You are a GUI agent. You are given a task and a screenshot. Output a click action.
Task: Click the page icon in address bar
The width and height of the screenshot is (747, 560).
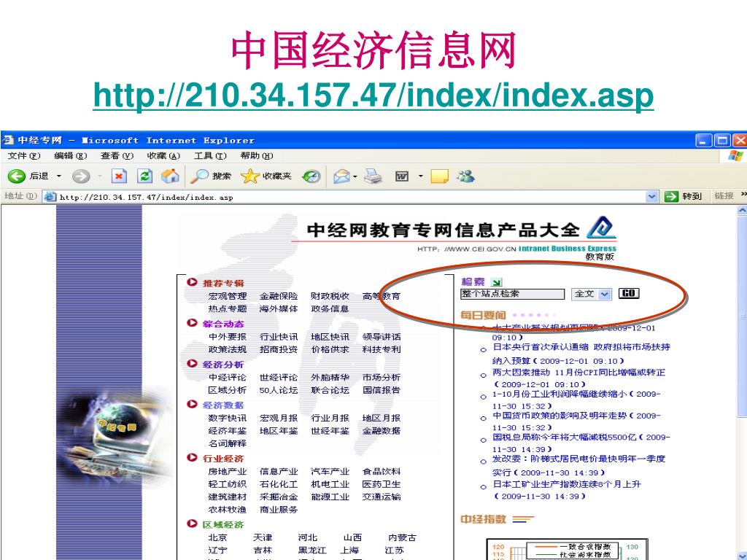[50, 197]
